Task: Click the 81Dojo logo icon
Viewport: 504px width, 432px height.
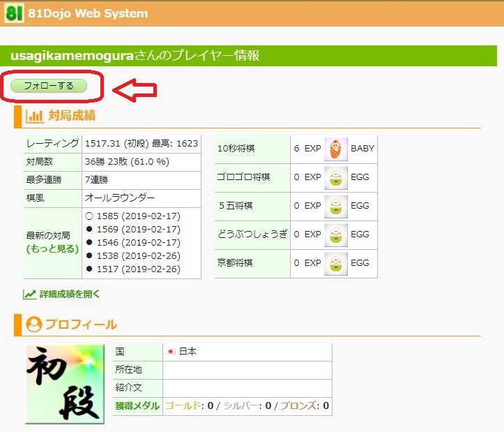Action: point(14,13)
